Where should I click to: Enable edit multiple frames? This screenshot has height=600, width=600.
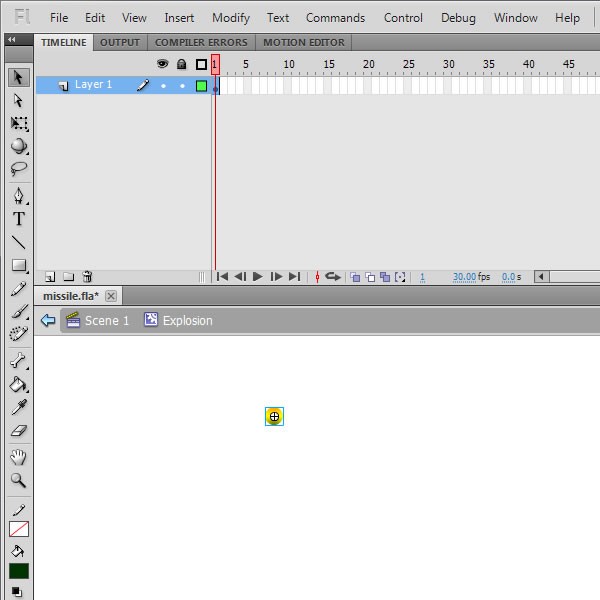[385, 277]
